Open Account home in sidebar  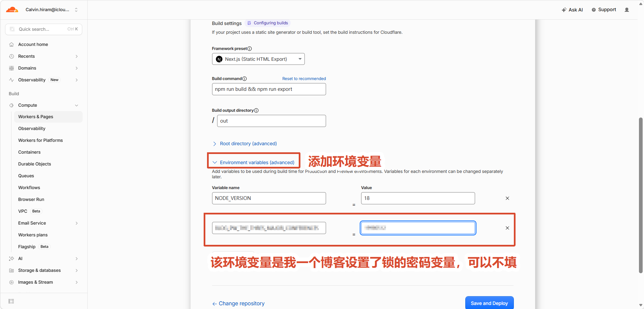33,44
